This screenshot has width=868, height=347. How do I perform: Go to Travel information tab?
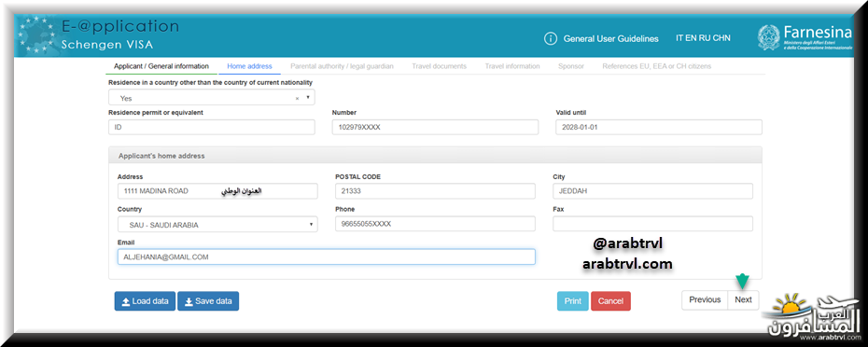(x=512, y=66)
